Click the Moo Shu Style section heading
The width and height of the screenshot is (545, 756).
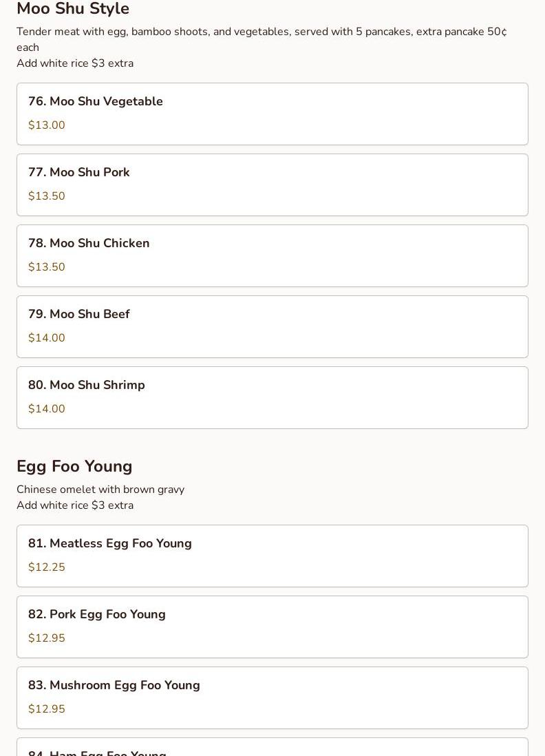pyautogui.click(x=73, y=9)
